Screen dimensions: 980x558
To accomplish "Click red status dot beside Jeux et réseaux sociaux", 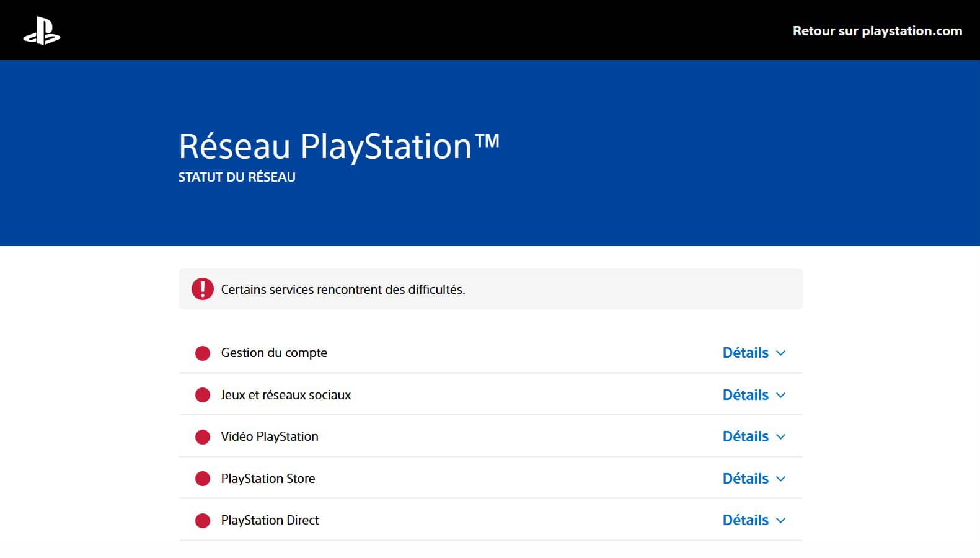I will click(x=203, y=395).
